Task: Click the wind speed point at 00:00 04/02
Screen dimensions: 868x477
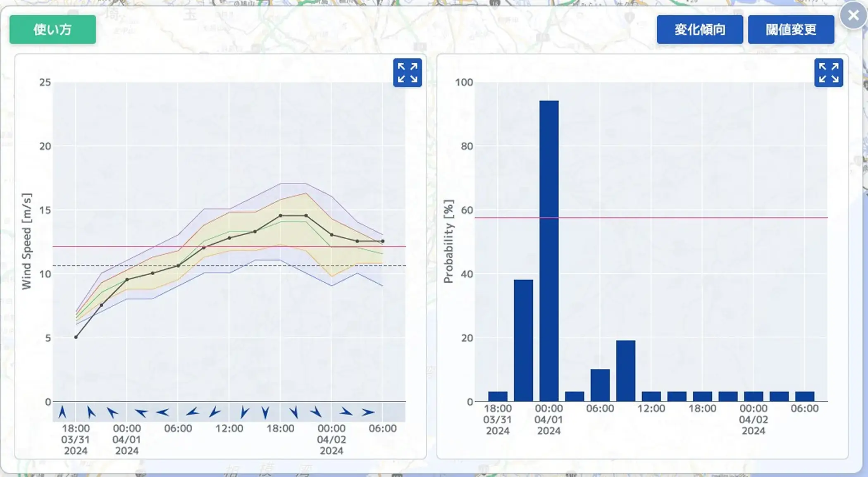Action: click(331, 235)
